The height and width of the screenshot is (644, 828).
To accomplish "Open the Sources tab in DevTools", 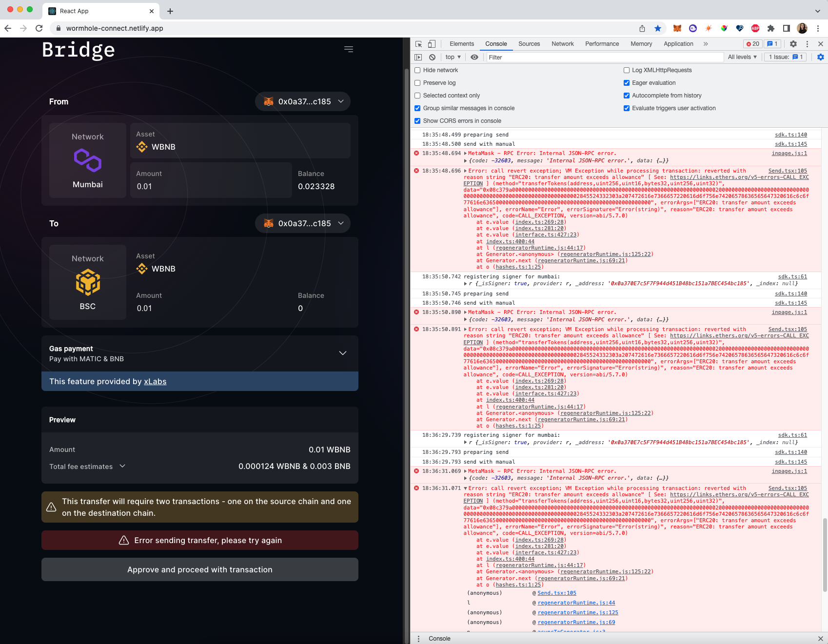I will 529,44.
